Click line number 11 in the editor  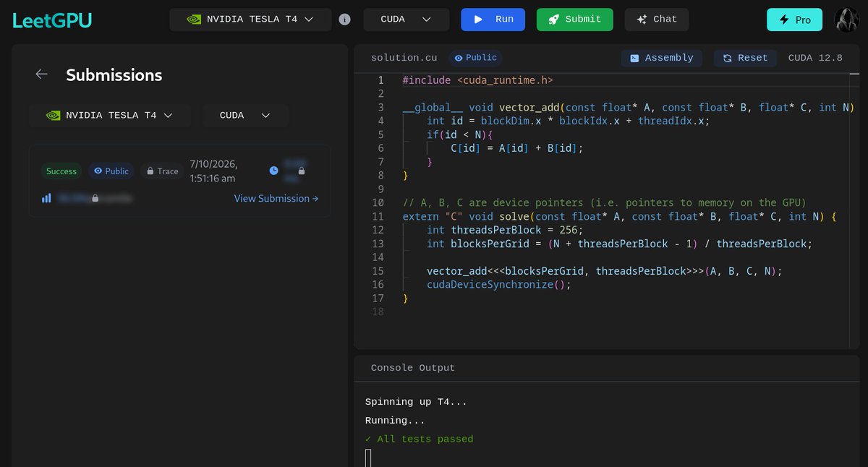click(377, 216)
